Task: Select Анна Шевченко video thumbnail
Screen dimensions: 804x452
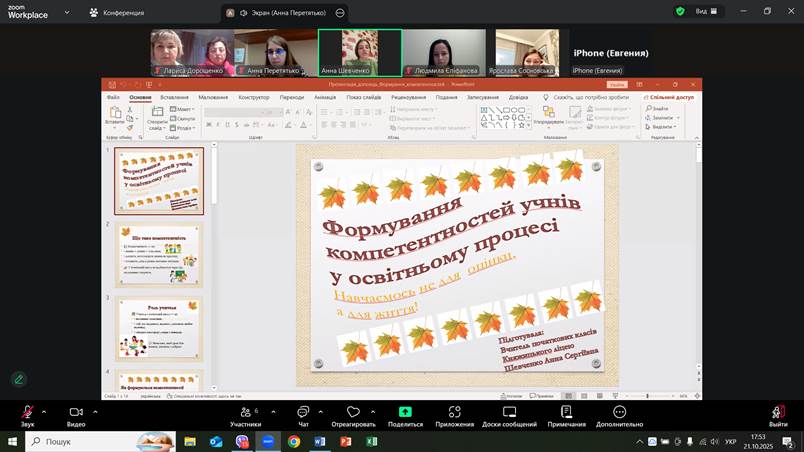Action: [360, 53]
